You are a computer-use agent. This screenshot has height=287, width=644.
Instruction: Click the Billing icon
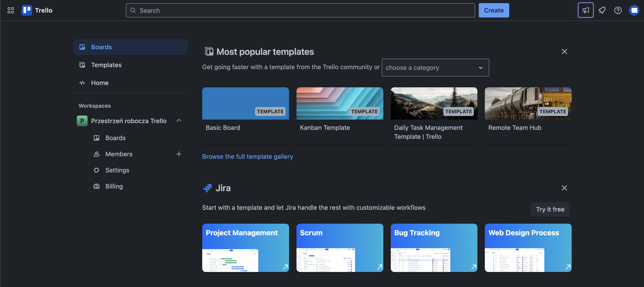(97, 186)
